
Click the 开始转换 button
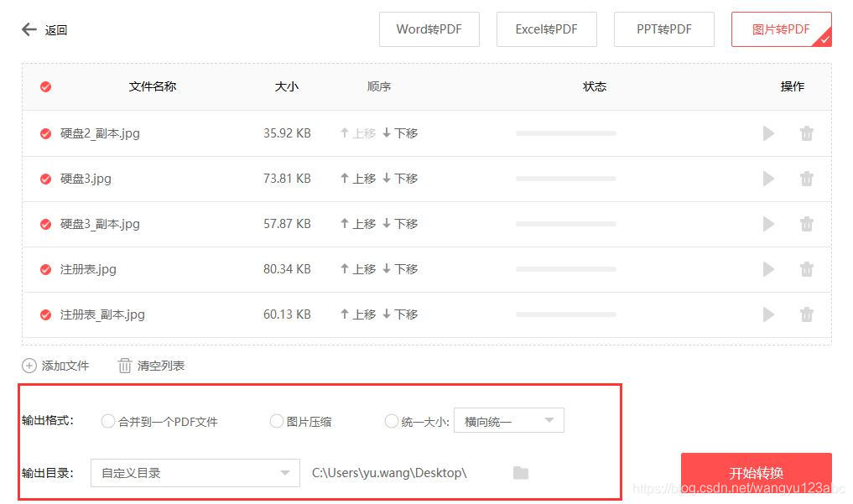[x=757, y=472]
